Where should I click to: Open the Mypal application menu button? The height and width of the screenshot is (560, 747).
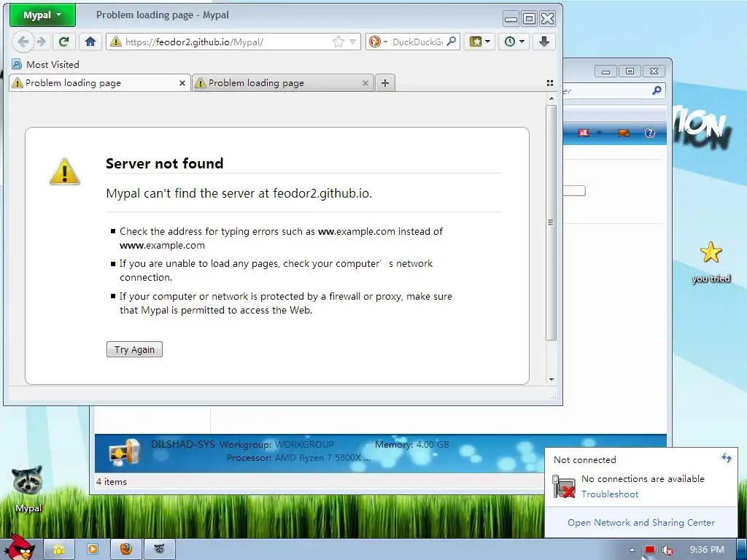pos(42,15)
